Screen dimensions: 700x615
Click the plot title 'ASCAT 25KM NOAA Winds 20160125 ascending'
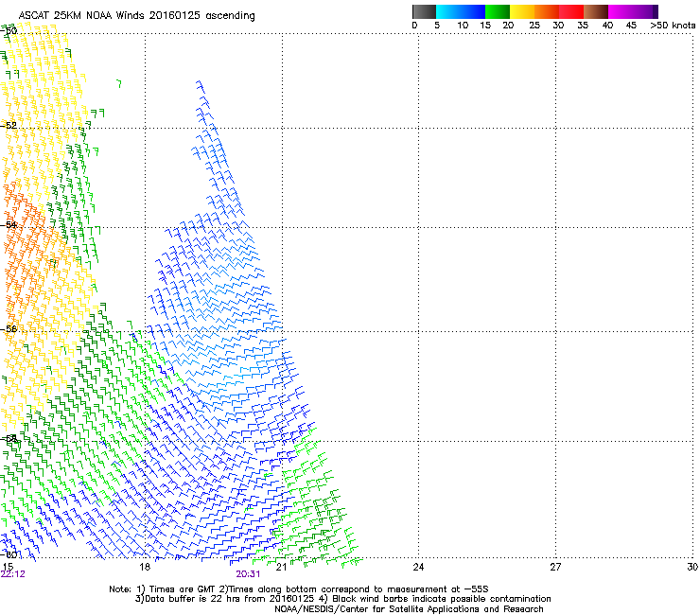[136, 16]
